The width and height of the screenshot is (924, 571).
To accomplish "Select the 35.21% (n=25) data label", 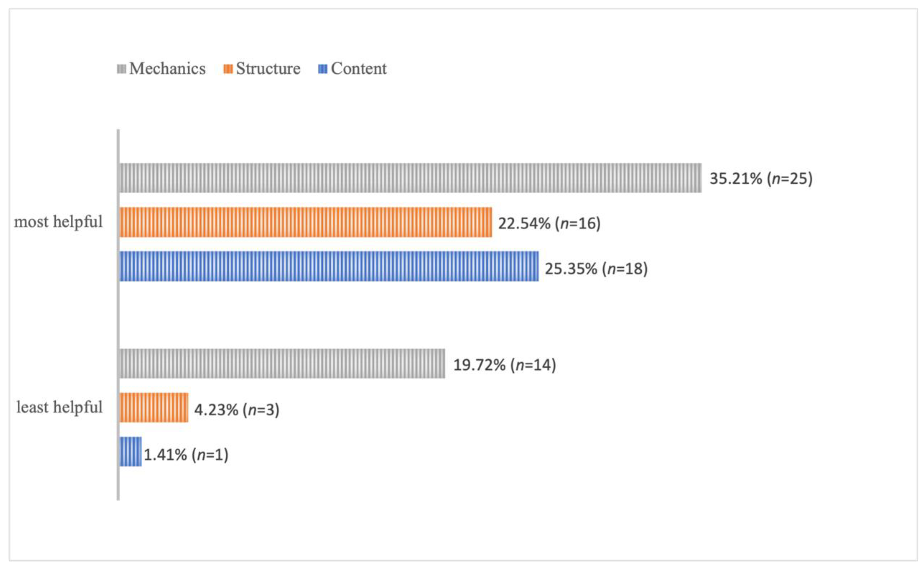I will 761,179.
